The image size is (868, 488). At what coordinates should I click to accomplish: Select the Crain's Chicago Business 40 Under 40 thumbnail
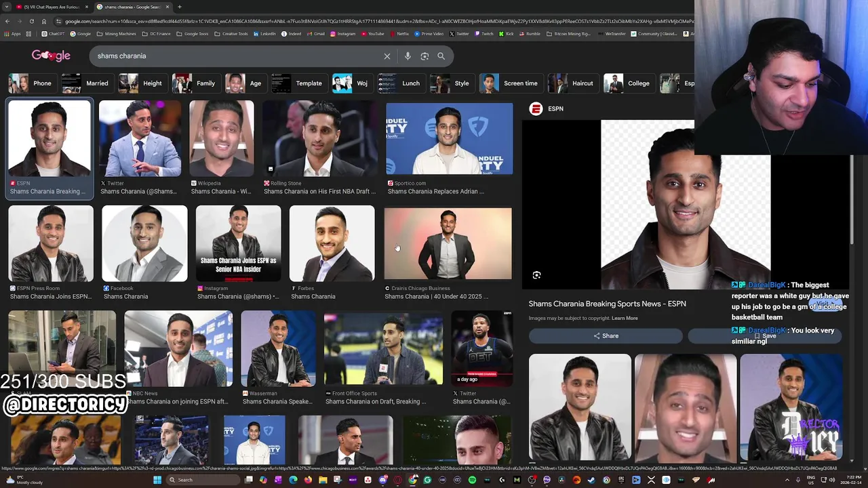coord(448,243)
